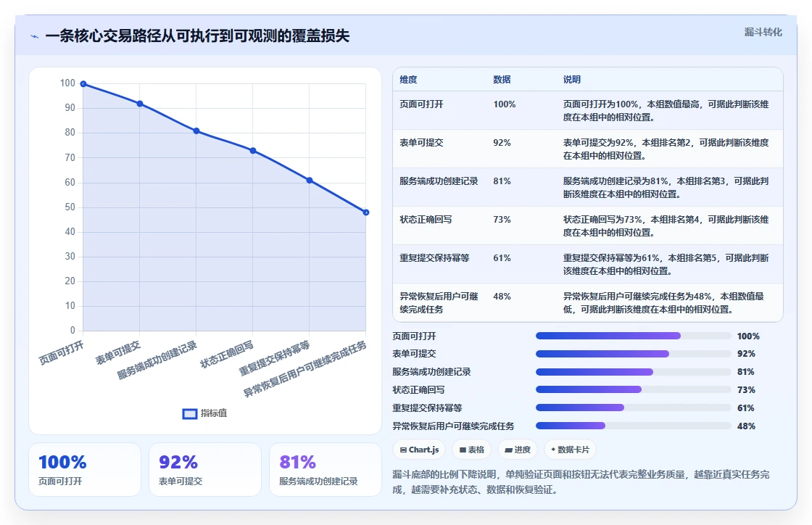Click the footer paragraph starting 漏斗底部的比例下降说明
The width and height of the screenshot is (812, 525).
[x=581, y=482]
